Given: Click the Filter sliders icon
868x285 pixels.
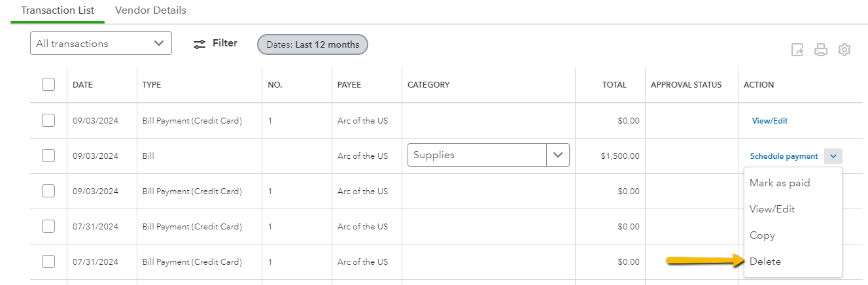Looking at the screenshot, I should tap(200, 44).
